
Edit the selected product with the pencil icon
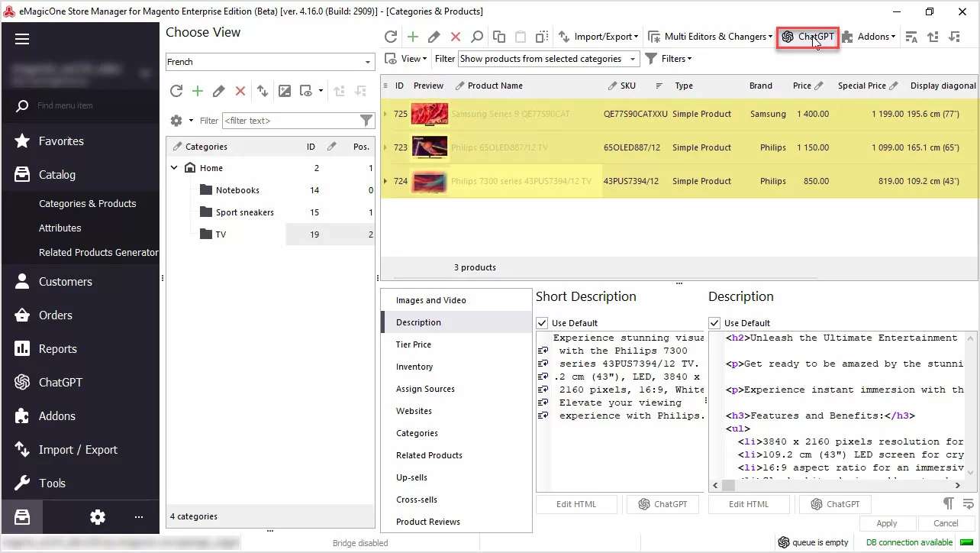[434, 37]
